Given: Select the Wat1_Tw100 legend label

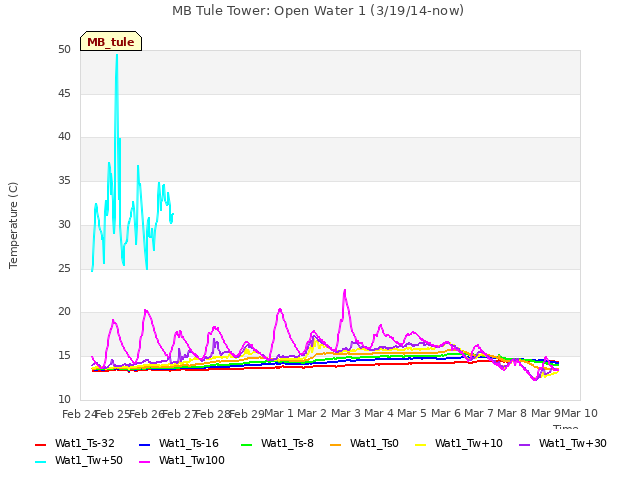Looking at the screenshot, I should click(x=192, y=461).
